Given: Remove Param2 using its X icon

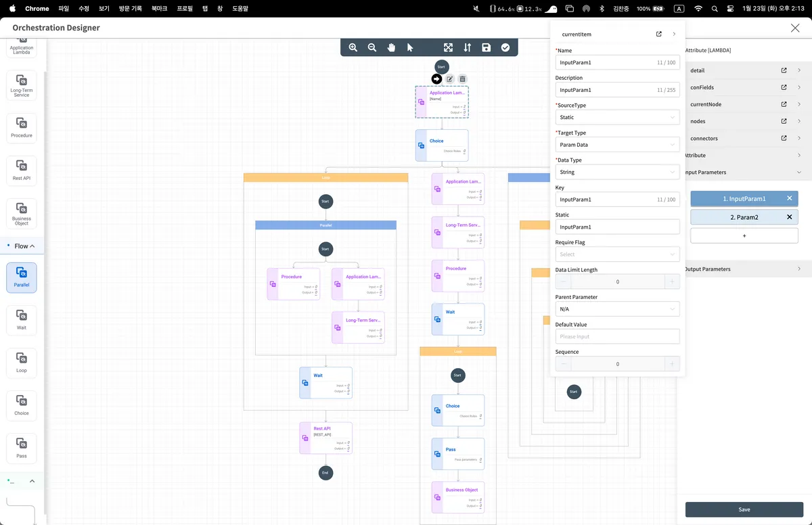Looking at the screenshot, I should click(789, 217).
